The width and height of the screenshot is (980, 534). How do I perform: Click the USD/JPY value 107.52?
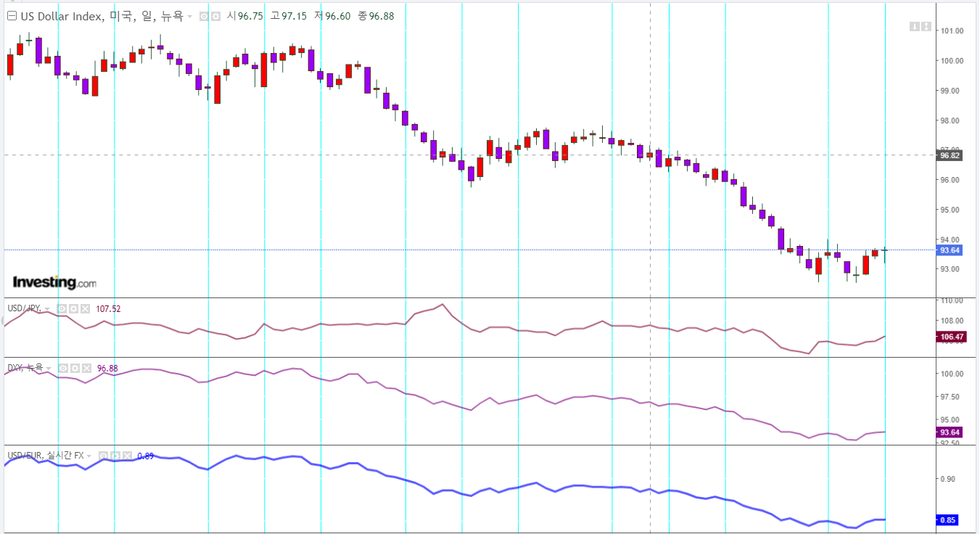108,309
